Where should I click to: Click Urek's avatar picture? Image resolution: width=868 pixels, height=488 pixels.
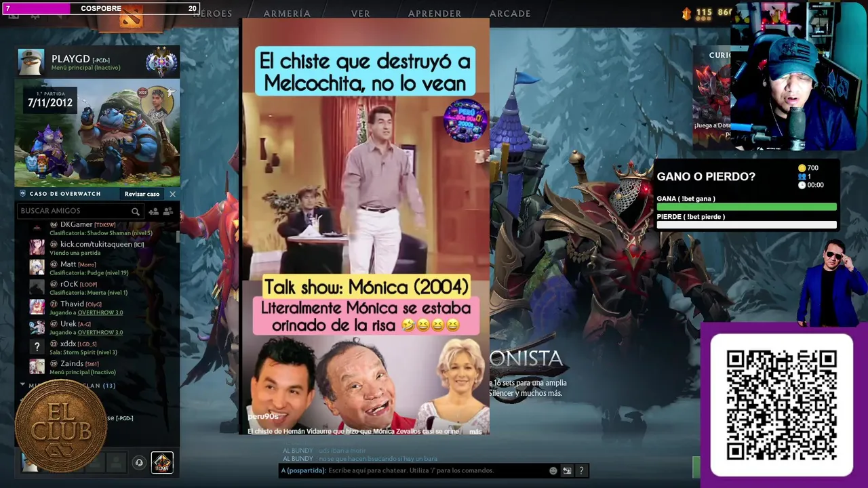tap(37, 327)
